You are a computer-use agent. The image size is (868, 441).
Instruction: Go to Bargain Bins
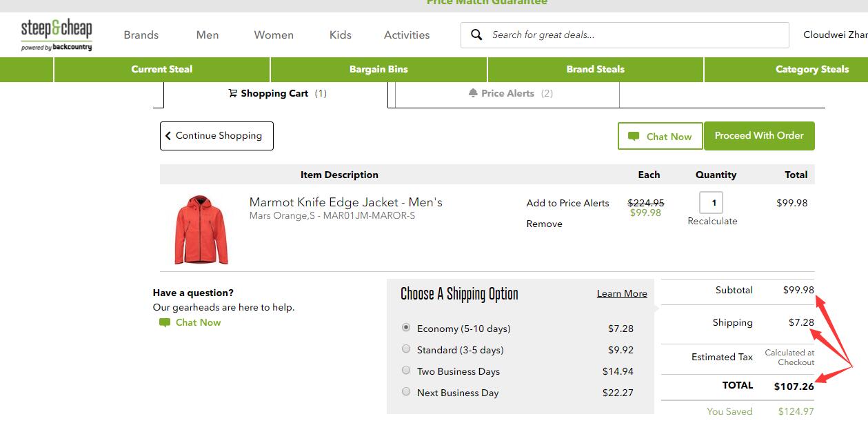coord(379,69)
